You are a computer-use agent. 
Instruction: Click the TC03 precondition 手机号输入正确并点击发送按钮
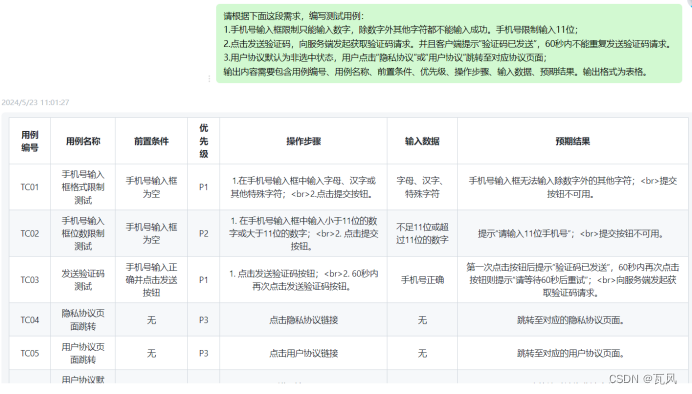[151, 280]
